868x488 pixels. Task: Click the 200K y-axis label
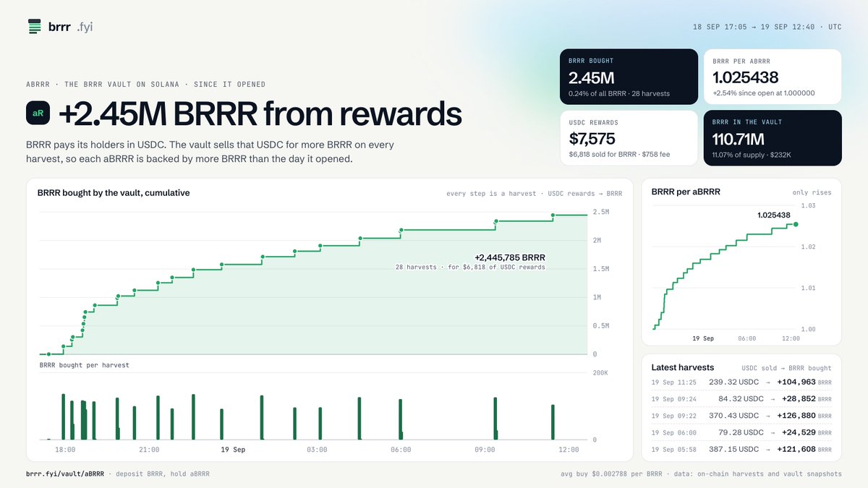click(600, 374)
